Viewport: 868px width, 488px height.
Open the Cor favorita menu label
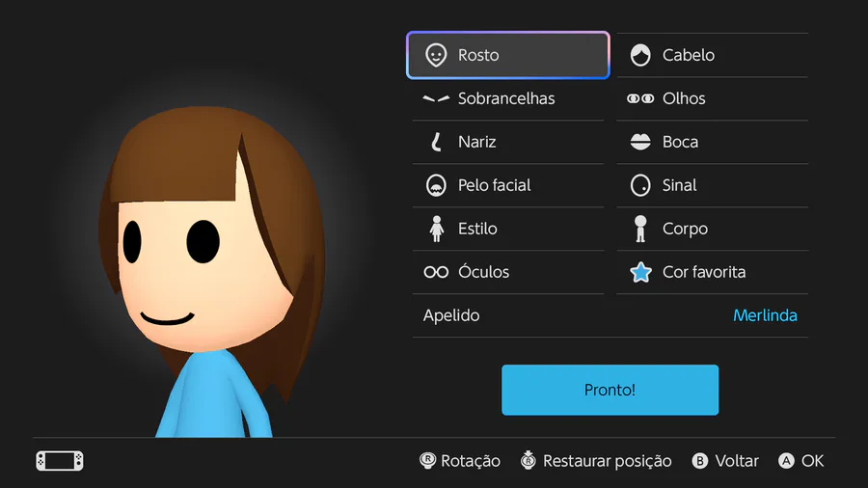pyautogui.click(x=704, y=272)
